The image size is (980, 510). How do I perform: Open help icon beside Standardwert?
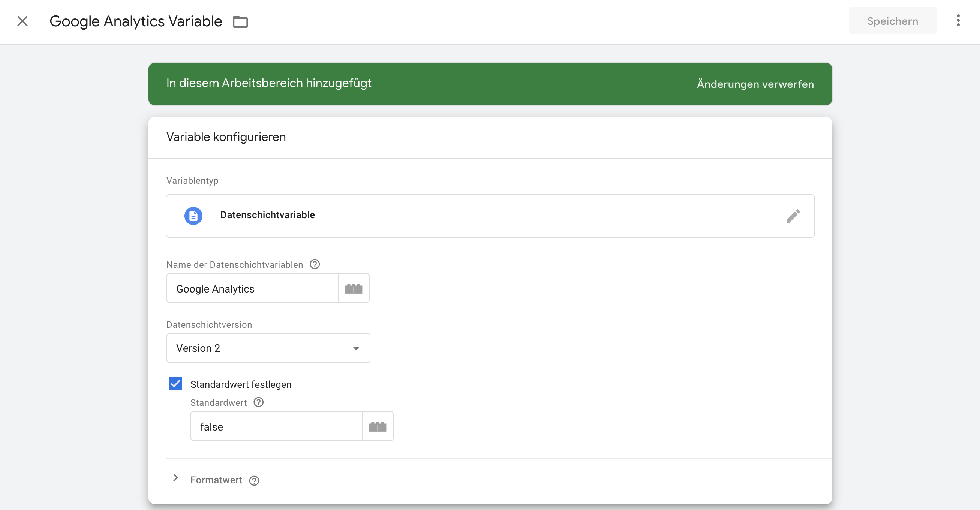(259, 402)
